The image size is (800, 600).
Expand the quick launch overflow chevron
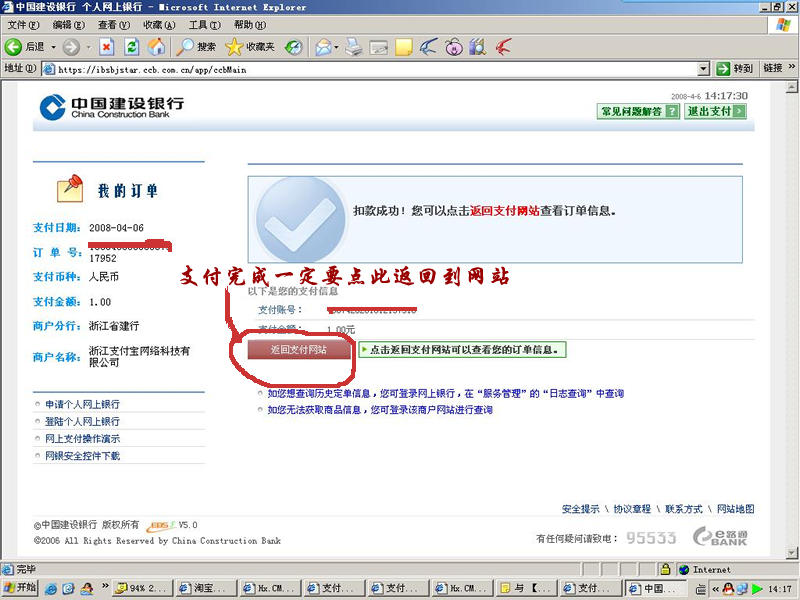click(105, 586)
